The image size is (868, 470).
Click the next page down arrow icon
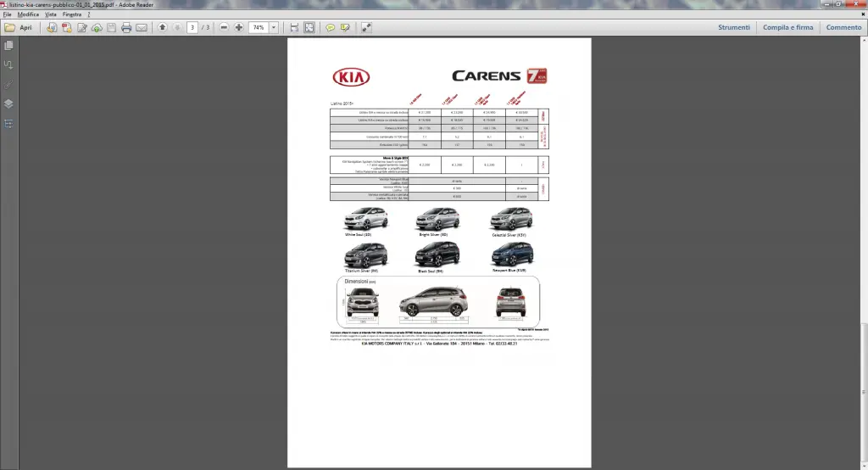[177, 27]
